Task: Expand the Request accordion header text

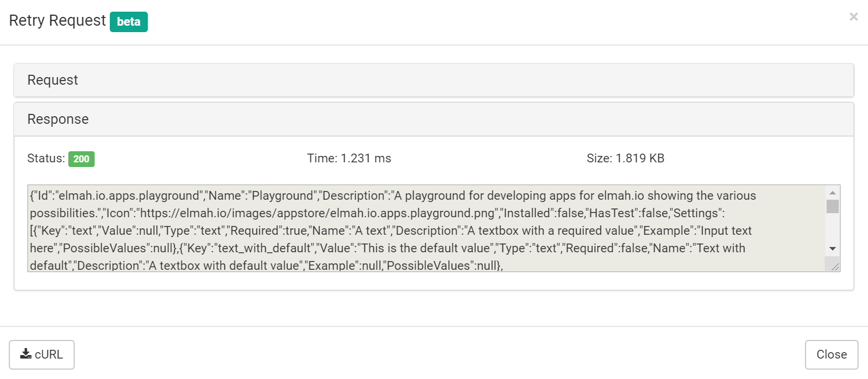Action: point(53,79)
